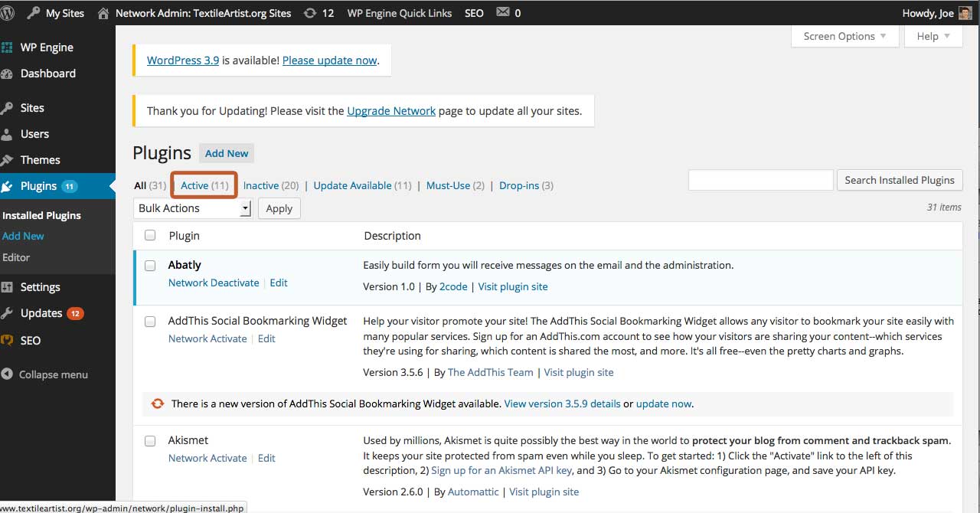Open Network Admin: TextileArtist.org Sites menu
This screenshot has height=513, width=980.
point(203,13)
